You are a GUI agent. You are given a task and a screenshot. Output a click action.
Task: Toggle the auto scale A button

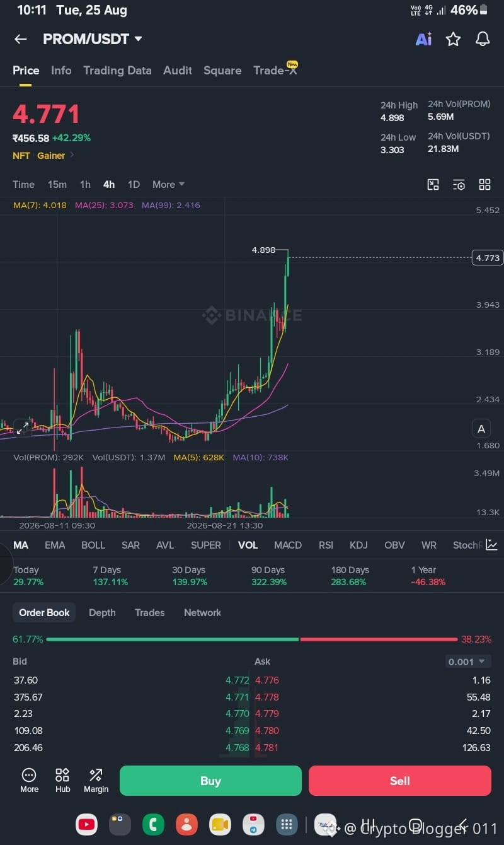[x=481, y=429]
